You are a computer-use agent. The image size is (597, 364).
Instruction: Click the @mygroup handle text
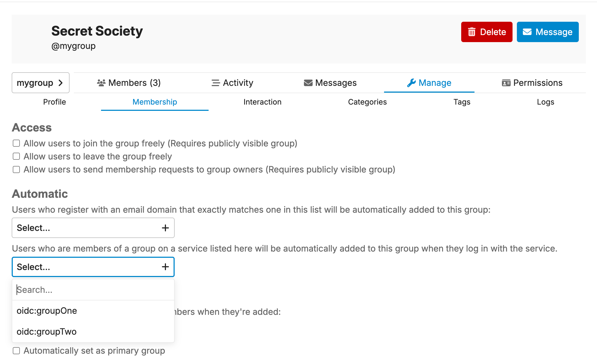(x=73, y=46)
